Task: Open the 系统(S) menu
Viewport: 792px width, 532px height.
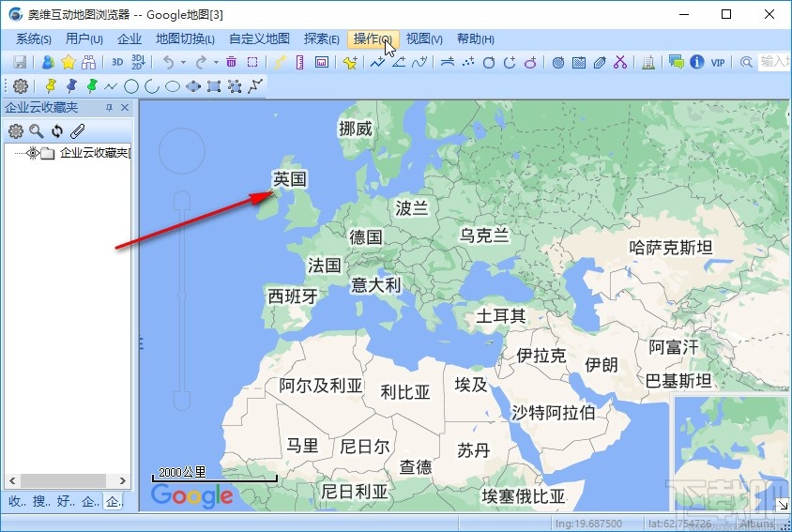Action: coord(34,38)
